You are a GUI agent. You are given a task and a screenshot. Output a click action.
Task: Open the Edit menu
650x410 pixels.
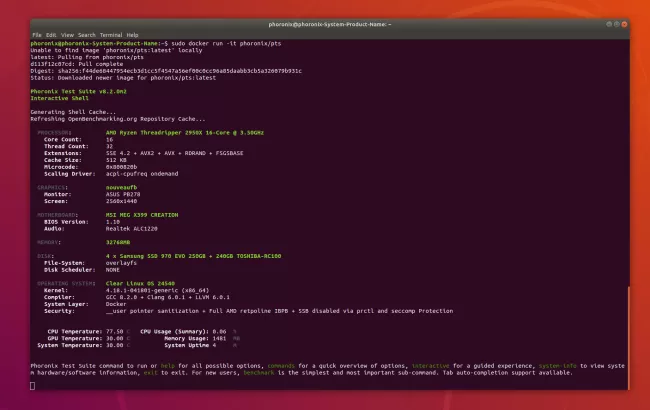tap(51, 35)
